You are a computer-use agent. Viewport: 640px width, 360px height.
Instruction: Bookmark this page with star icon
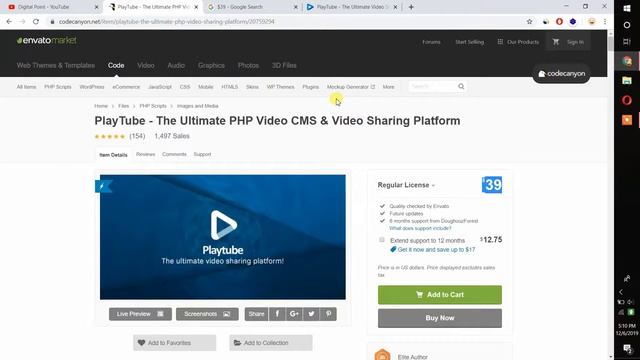click(x=529, y=22)
